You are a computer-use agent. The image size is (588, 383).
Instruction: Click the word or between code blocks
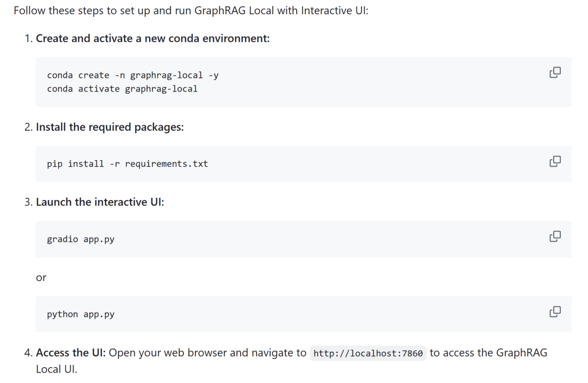41,278
